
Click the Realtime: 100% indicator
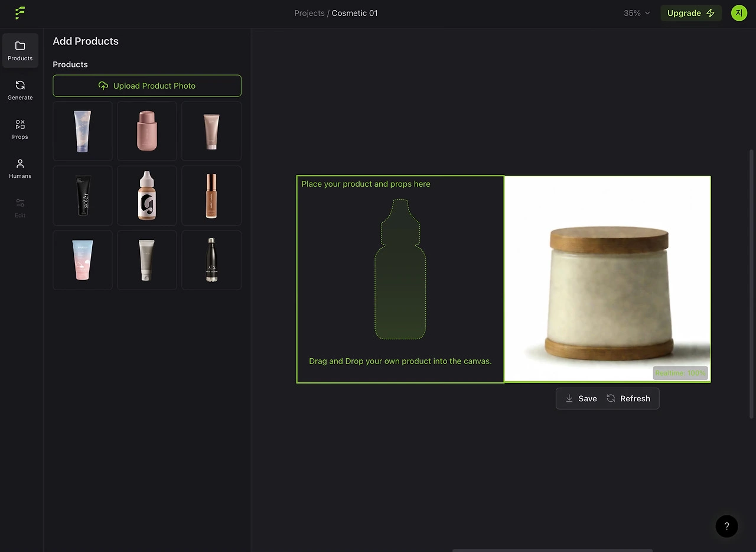680,373
